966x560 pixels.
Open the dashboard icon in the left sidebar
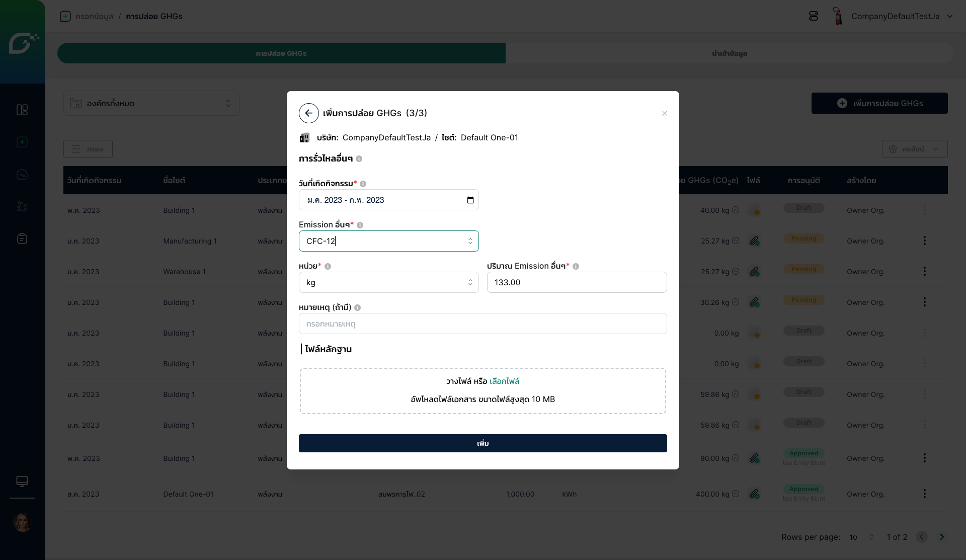(22, 110)
